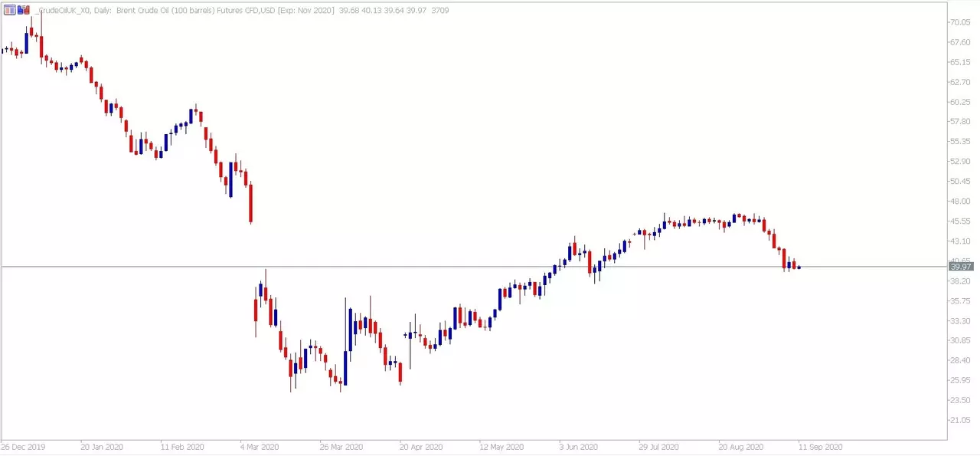Image resolution: width=980 pixels, height=456 pixels.
Task: Select the 11 Feb 2020 date label
Action: pyautogui.click(x=181, y=447)
